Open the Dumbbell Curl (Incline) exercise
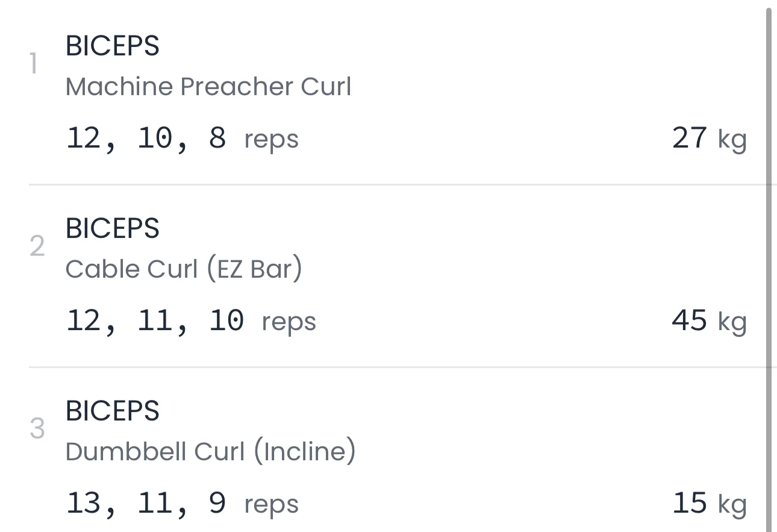This screenshot has height=532, width=777. click(210, 451)
